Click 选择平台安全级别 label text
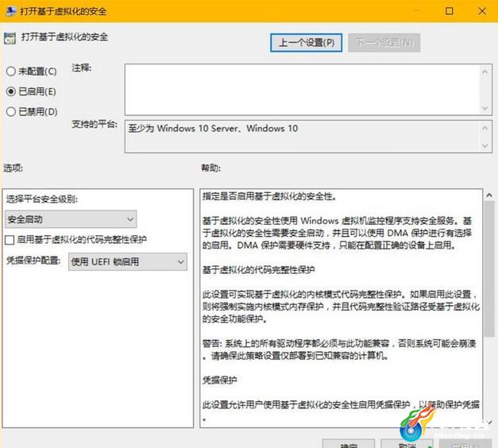Viewport: 498px width, 448px height. tap(42, 199)
